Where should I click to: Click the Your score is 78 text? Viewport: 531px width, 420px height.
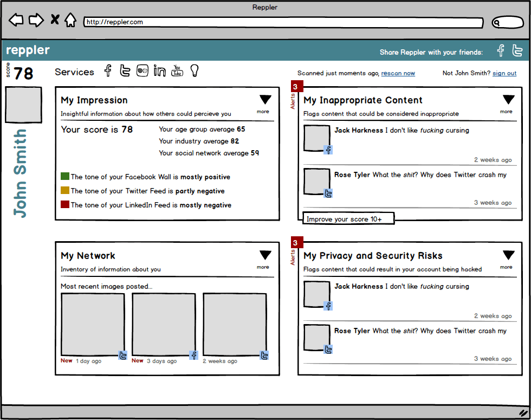pos(97,130)
